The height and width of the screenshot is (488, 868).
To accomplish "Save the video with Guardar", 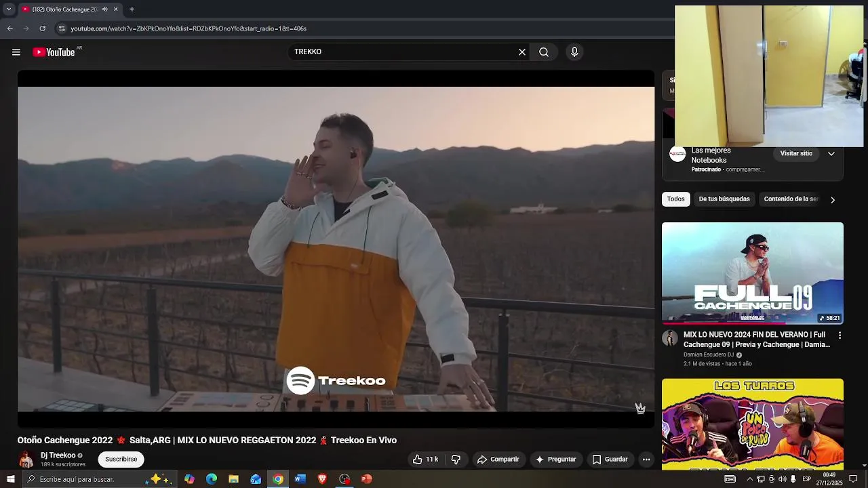I will (x=610, y=460).
